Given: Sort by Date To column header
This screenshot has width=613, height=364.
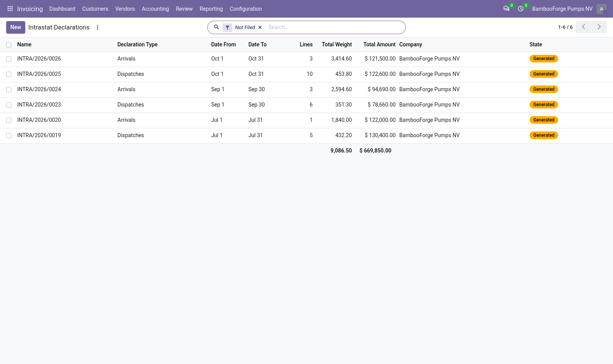Looking at the screenshot, I should pos(257,44).
